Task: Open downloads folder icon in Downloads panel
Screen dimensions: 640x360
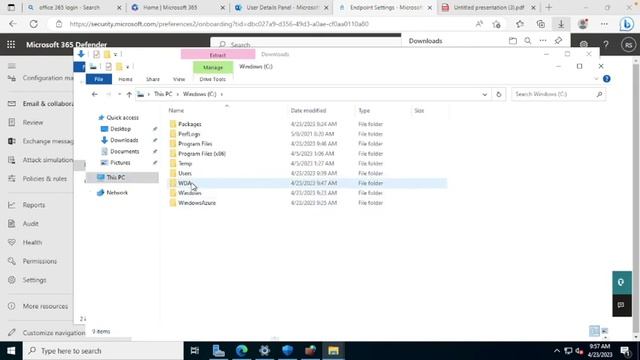Action: pyautogui.click(x=513, y=41)
